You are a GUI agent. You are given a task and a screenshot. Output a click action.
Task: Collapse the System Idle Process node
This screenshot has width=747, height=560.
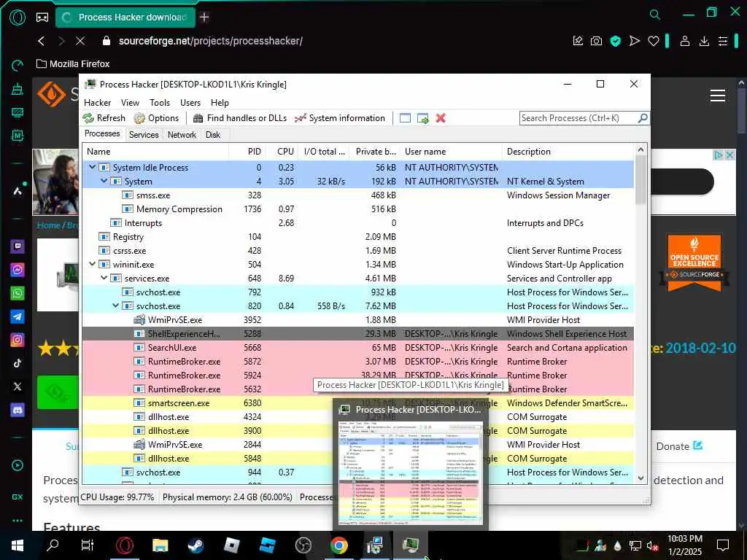click(93, 167)
